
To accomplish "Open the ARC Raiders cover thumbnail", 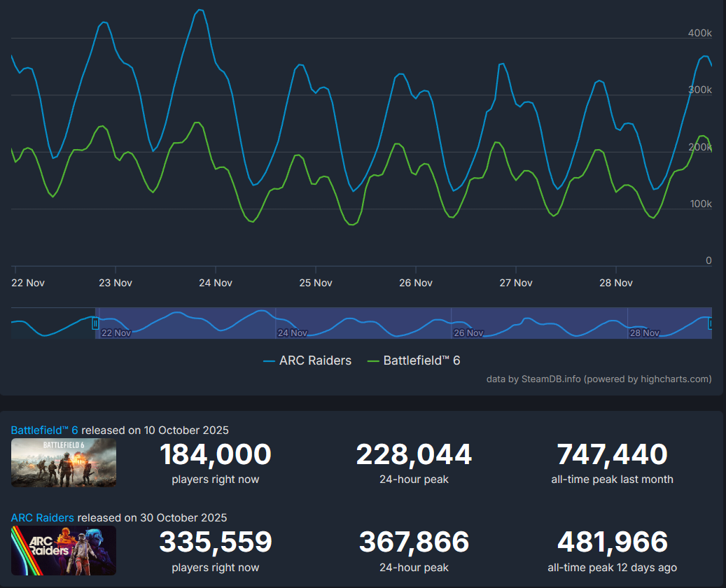I will tap(64, 550).
